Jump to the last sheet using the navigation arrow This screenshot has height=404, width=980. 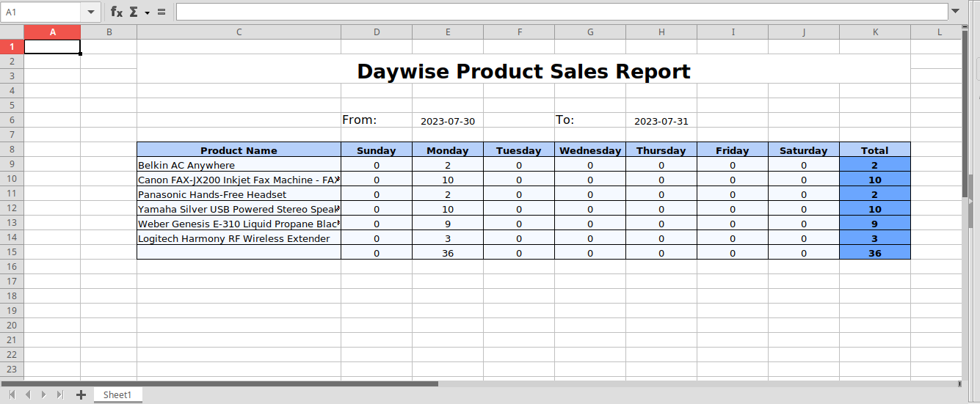[60, 394]
